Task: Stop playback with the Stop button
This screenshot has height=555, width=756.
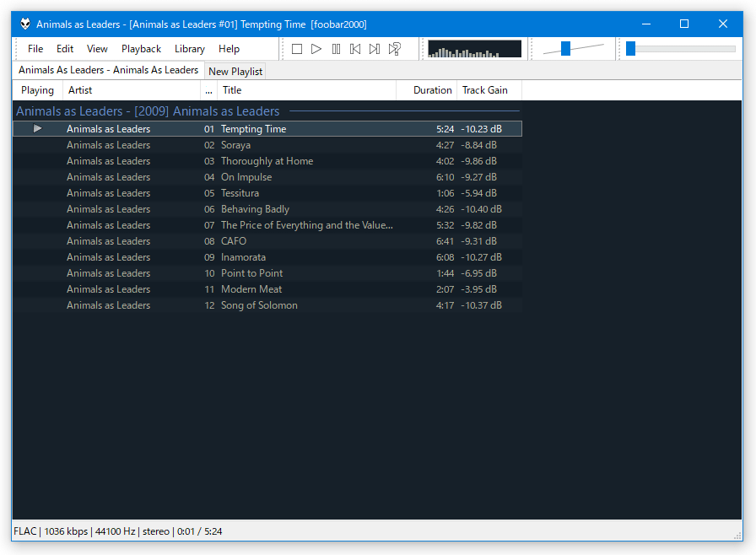Action: click(297, 49)
